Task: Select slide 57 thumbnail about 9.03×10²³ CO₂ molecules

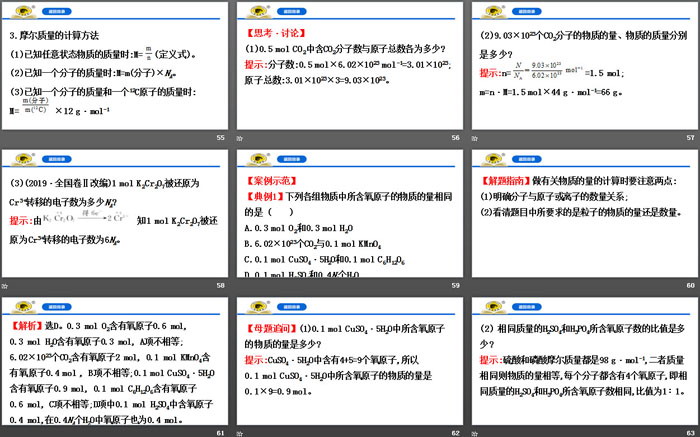Action: pos(585,66)
